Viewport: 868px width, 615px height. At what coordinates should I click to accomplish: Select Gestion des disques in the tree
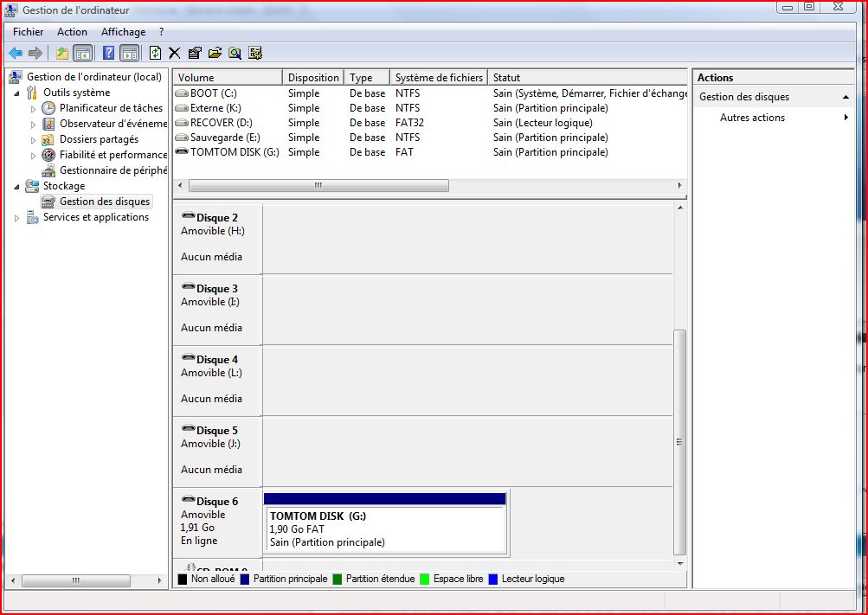pos(105,202)
